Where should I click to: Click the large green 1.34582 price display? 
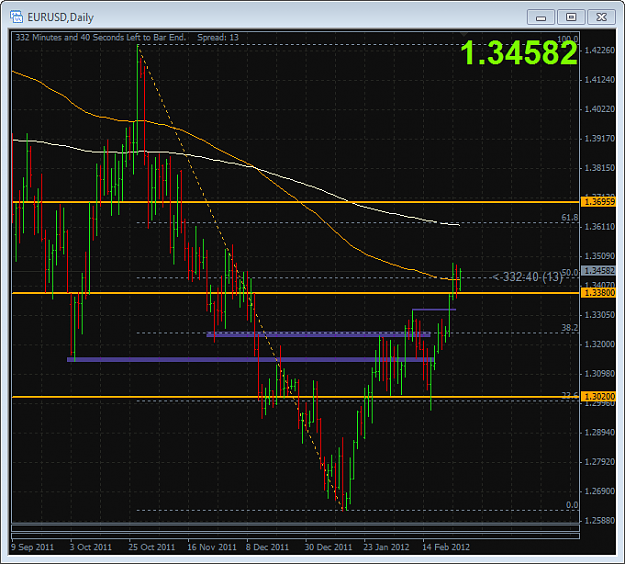pos(519,53)
